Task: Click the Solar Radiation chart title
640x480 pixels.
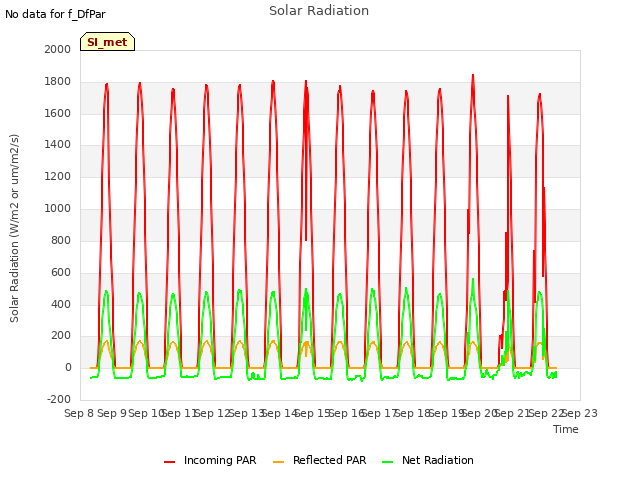Action: tap(319, 11)
